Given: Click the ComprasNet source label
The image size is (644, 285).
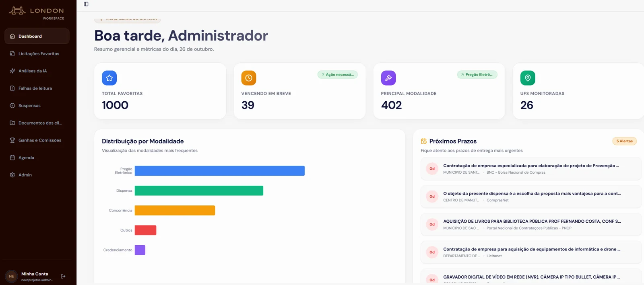Looking at the screenshot, I should [497, 200].
